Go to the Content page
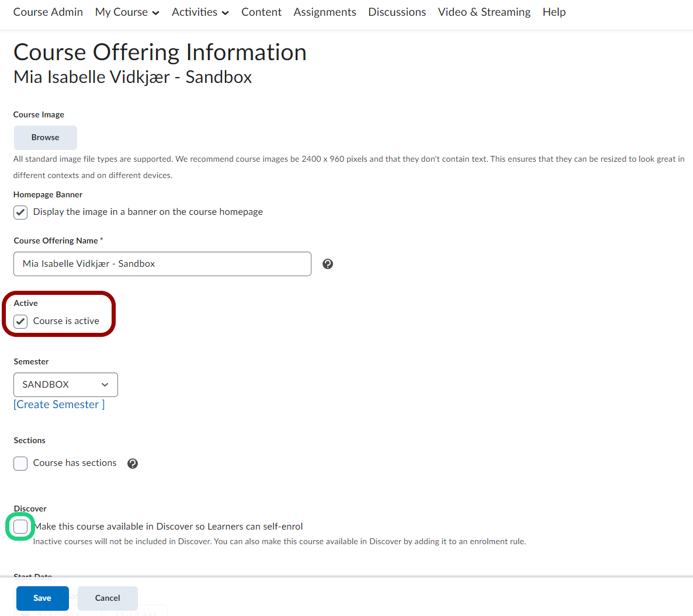Screen dimensions: 693x616 pos(261,12)
